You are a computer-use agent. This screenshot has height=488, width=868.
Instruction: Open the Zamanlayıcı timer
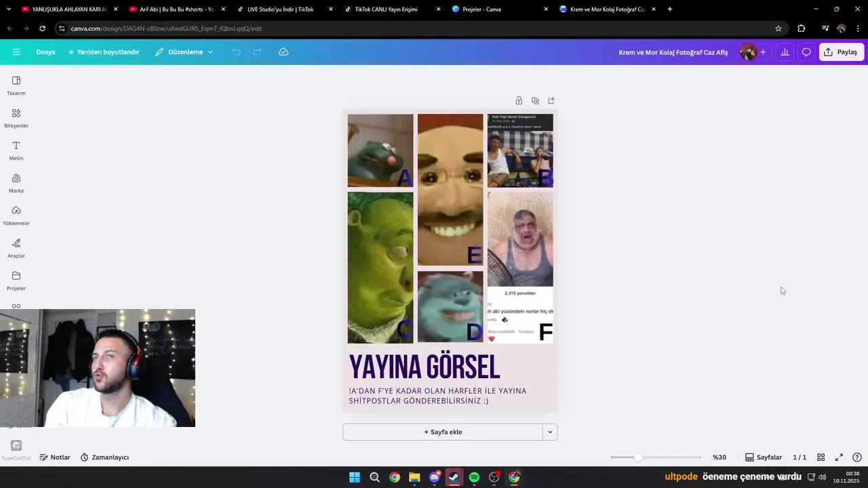(x=104, y=457)
